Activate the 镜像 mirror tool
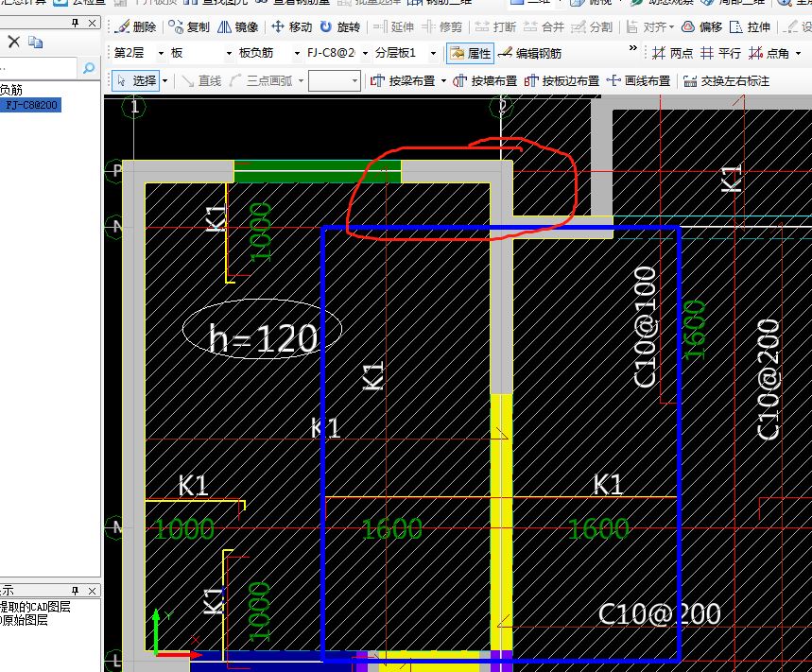 237,26
